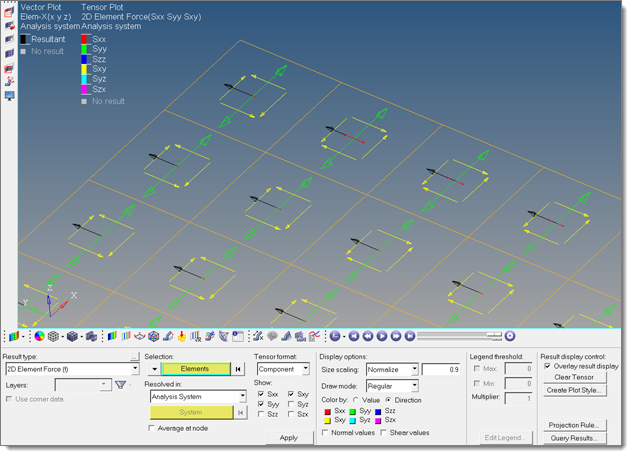Open the Size scaling Normalize dropdown

[412, 369]
